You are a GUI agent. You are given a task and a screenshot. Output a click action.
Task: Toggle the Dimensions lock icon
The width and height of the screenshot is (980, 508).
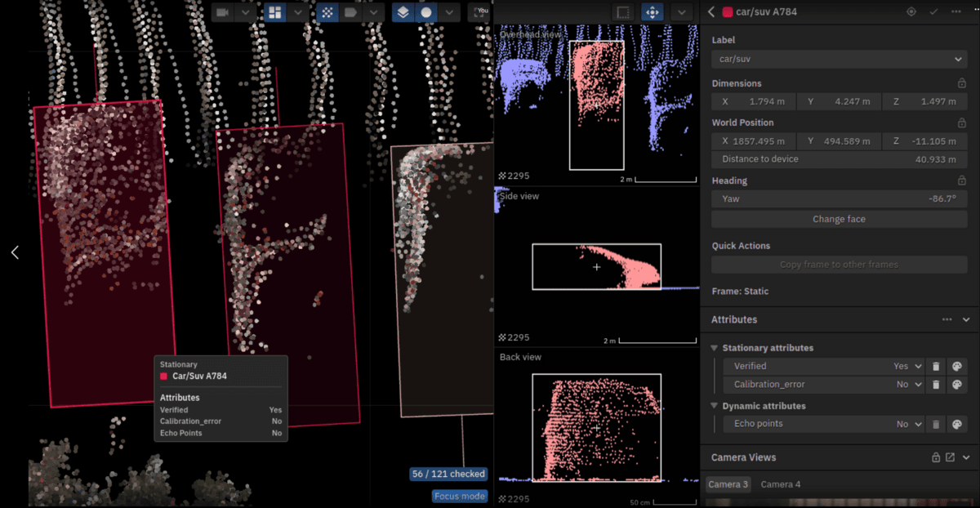962,83
